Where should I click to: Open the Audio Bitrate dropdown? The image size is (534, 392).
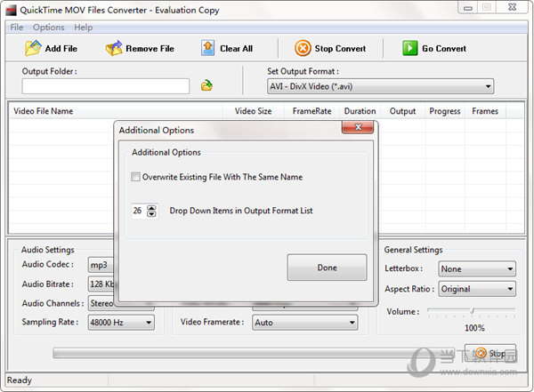[x=101, y=284]
